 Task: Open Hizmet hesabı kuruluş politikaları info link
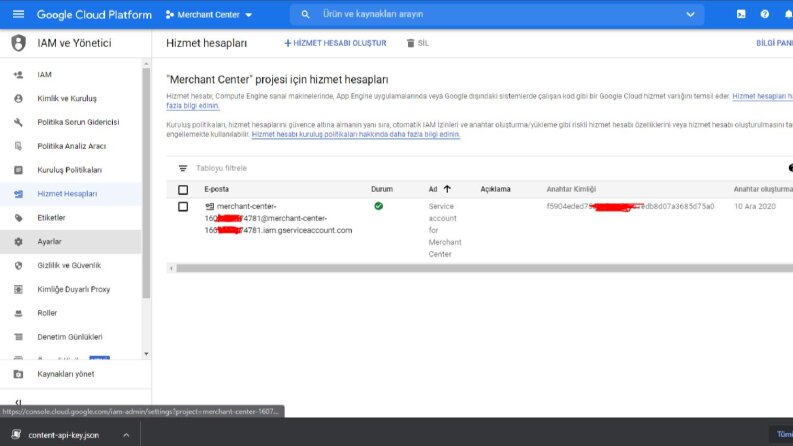coord(356,135)
